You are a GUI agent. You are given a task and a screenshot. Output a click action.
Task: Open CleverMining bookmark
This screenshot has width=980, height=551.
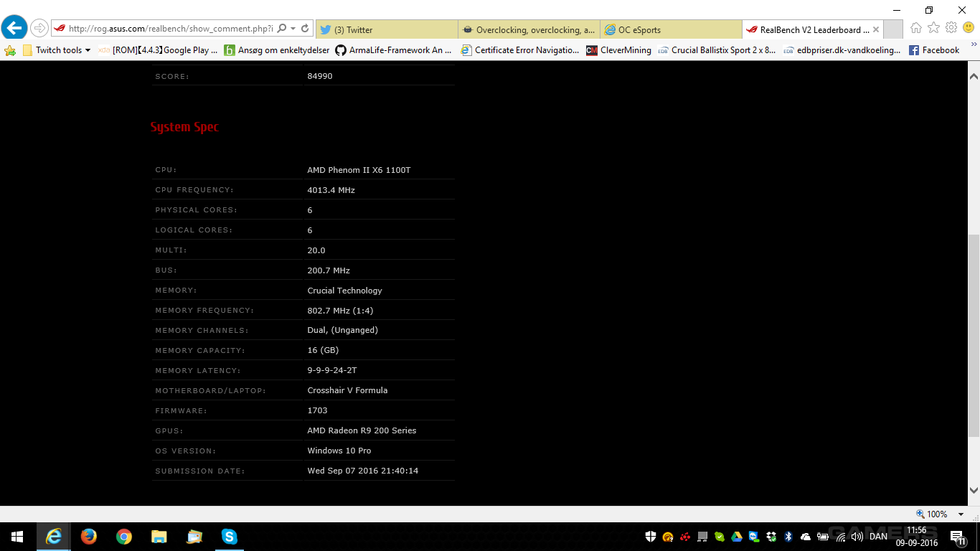(x=619, y=50)
